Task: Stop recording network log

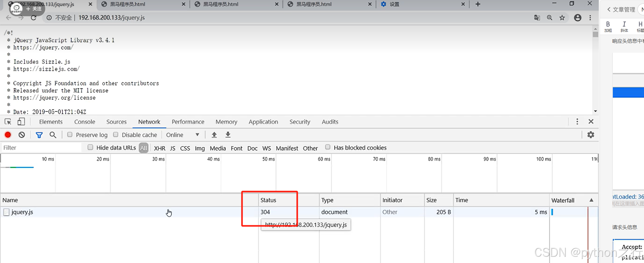Action: point(8,135)
